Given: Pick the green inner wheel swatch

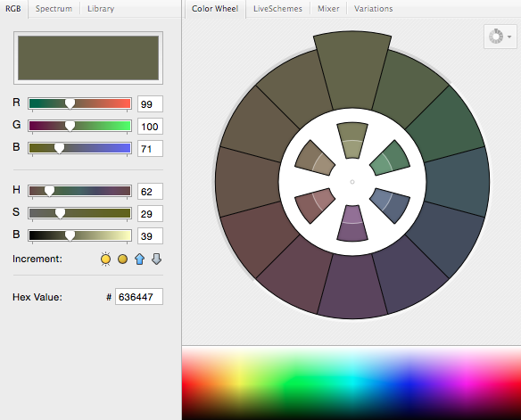Looking at the screenshot, I should 390,159.
